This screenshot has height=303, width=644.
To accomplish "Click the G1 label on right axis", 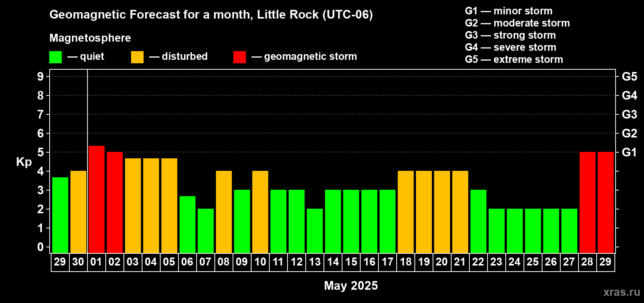I will point(630,152).
